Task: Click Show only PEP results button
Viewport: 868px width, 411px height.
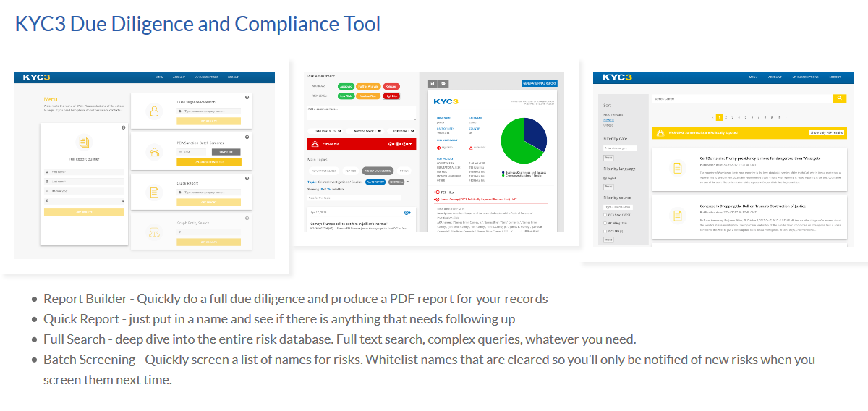Action: [x=827, y=132]
